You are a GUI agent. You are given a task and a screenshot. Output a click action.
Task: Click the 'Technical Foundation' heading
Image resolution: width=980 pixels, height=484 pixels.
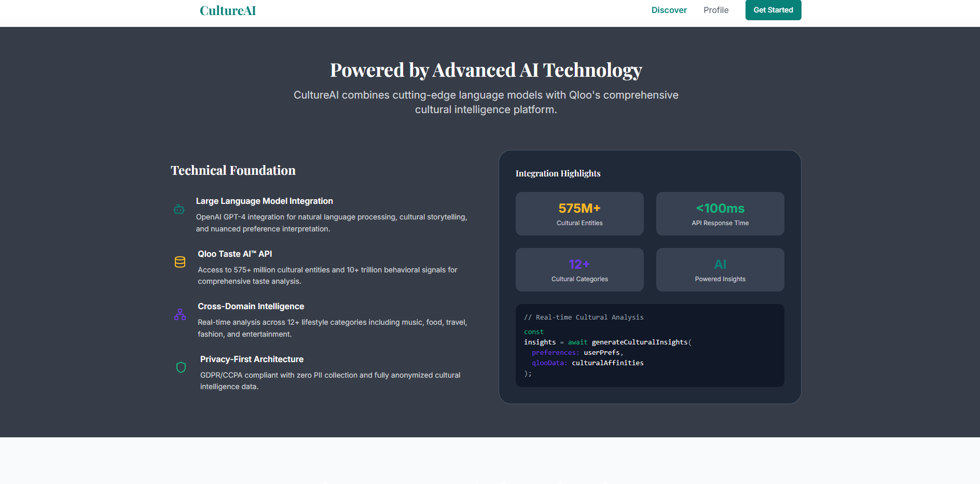(x=233, y=170)
